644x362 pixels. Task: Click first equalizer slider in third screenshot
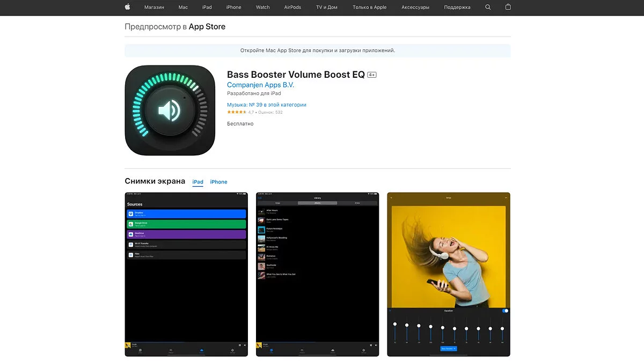[395, 324]
